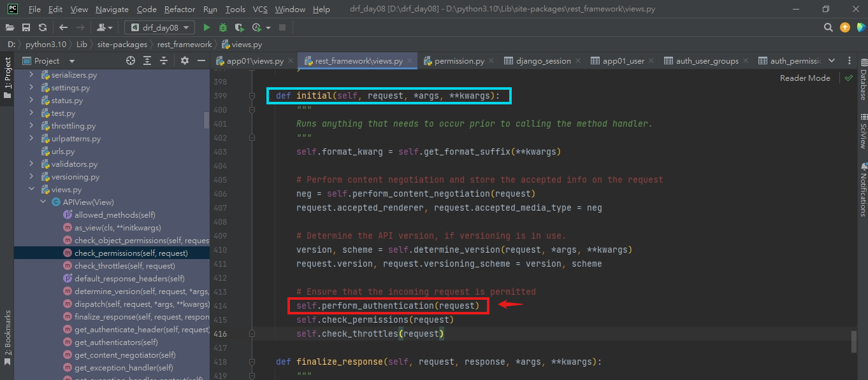Viewport: 868px width, 380px height.
Task: Click the orange IDE update icon
Action: click(x=845, y=27)
